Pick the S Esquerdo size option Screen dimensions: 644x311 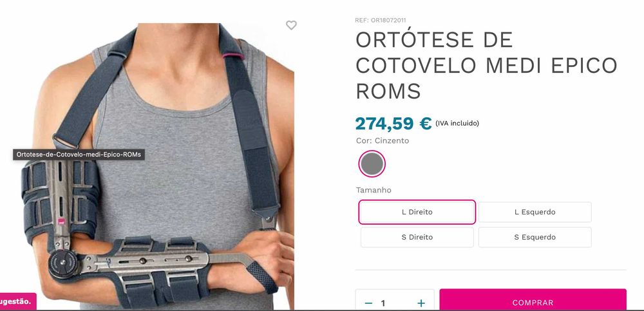coord(535,237)
